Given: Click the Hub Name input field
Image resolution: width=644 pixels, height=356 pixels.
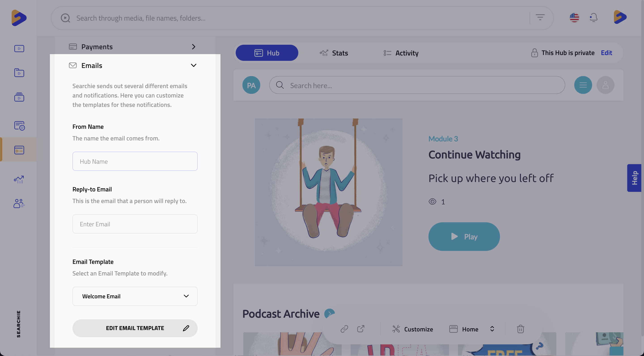Looking at the screenshot, I should [x=135, y=161].
